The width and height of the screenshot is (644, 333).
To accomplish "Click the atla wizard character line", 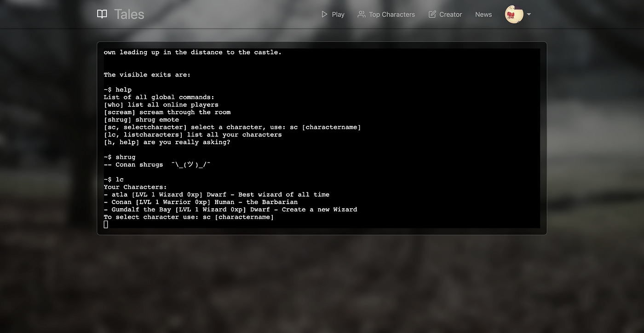I will point(217,194).
